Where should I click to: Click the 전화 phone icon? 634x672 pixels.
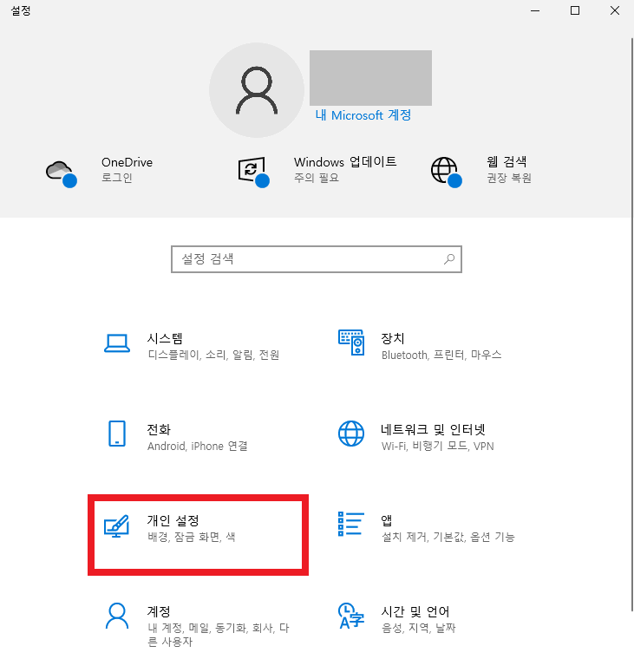[x=117, y=434]
